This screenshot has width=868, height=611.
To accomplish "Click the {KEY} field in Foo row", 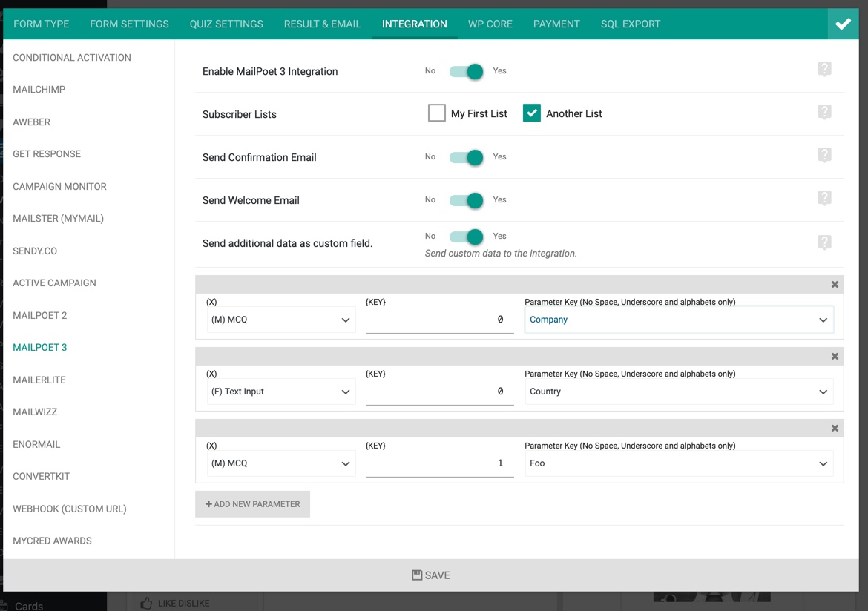I will tap(439, 463).
